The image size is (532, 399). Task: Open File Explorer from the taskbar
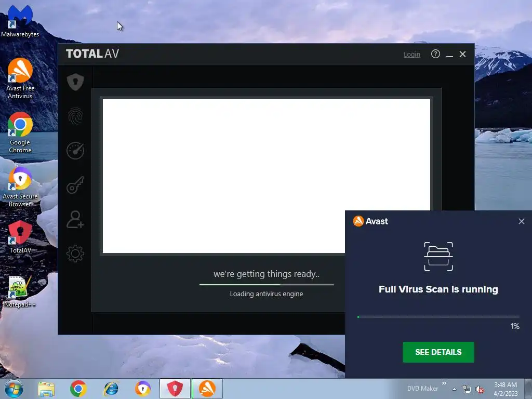[x=46, y=389]
